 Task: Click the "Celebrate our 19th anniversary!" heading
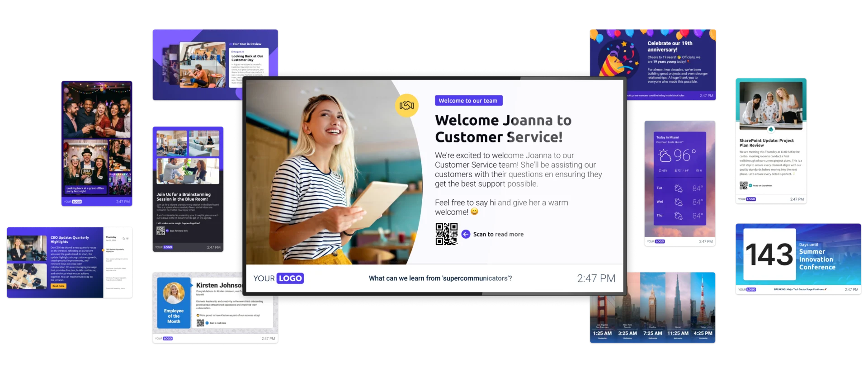point(670,47)
